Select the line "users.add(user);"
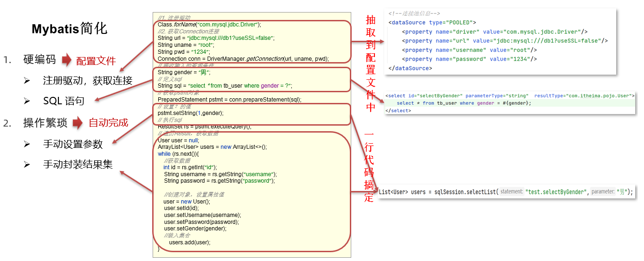644x261 pixels. point(190,242)
